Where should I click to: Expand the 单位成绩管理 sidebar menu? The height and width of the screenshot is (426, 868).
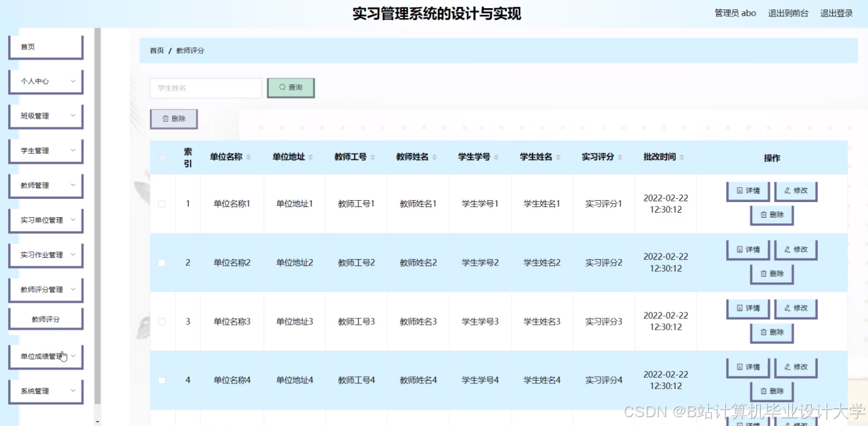point(46,356)
